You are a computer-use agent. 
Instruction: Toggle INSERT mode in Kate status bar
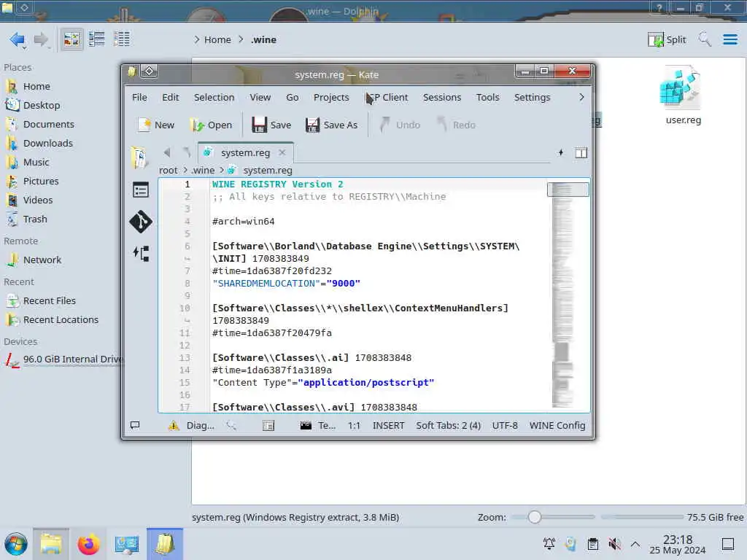(388, 426)
